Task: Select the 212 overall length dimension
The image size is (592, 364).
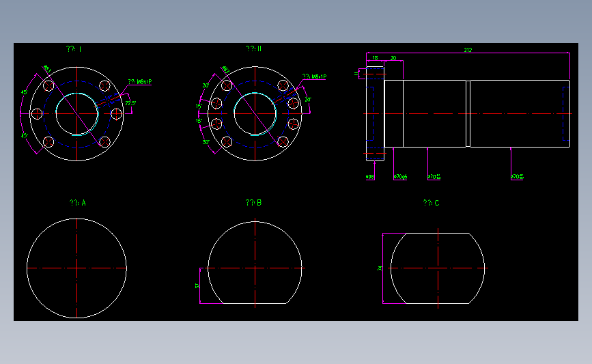Action: tap(468, 50)
